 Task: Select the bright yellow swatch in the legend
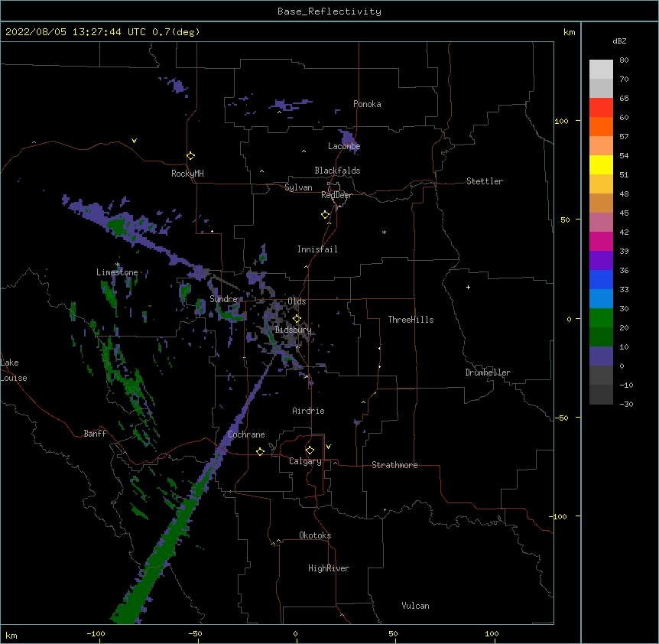601,165
